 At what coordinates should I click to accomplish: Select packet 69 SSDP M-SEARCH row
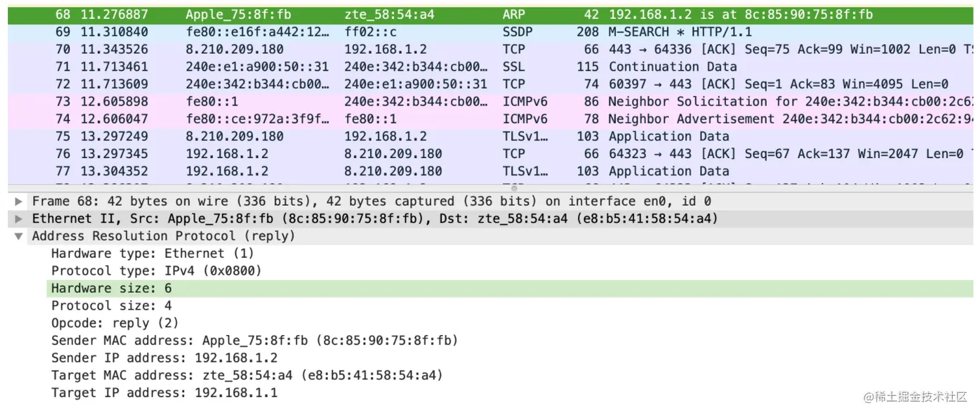[x=491, y=32]
